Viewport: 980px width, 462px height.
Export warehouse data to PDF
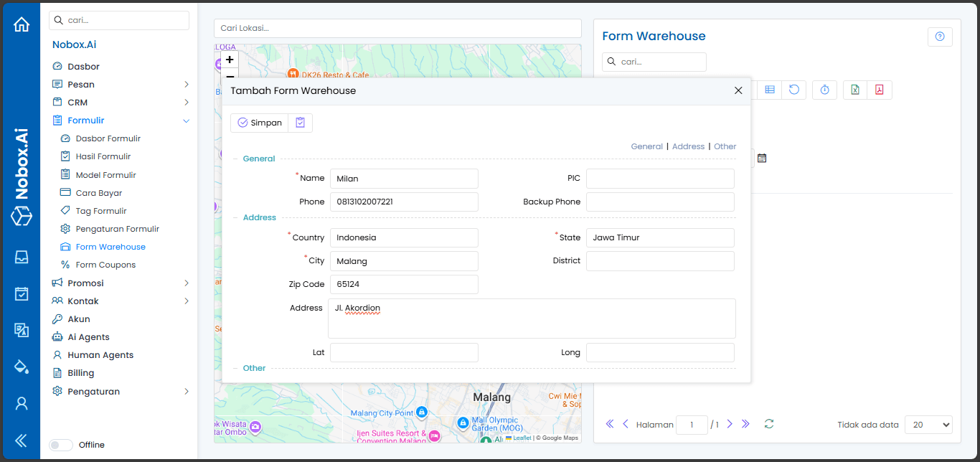(880, 89)
